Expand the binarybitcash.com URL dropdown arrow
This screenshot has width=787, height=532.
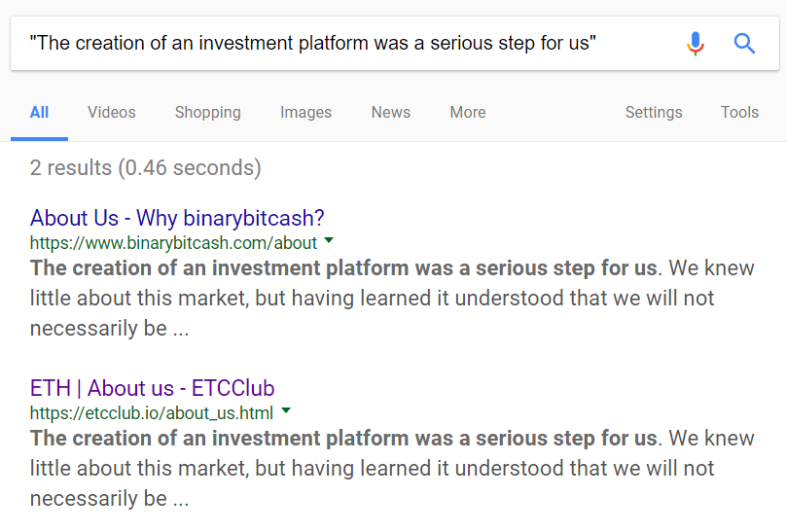[329, 240]
